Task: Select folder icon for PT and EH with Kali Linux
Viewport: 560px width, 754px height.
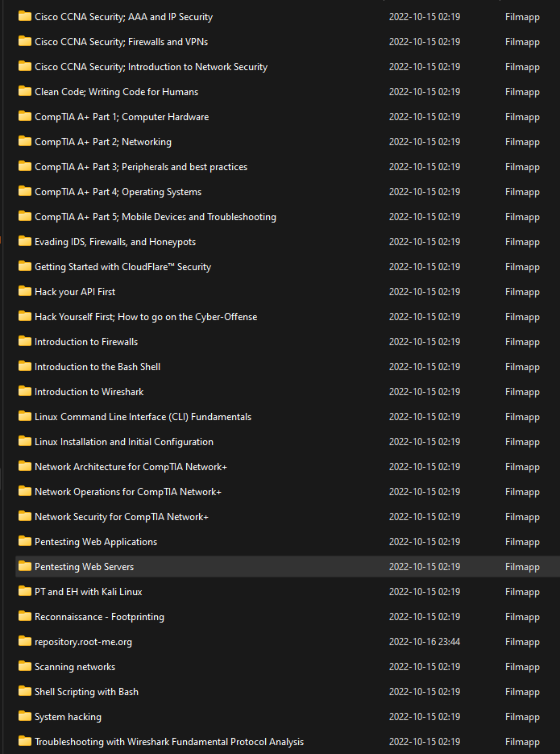Action: (25, 591)
